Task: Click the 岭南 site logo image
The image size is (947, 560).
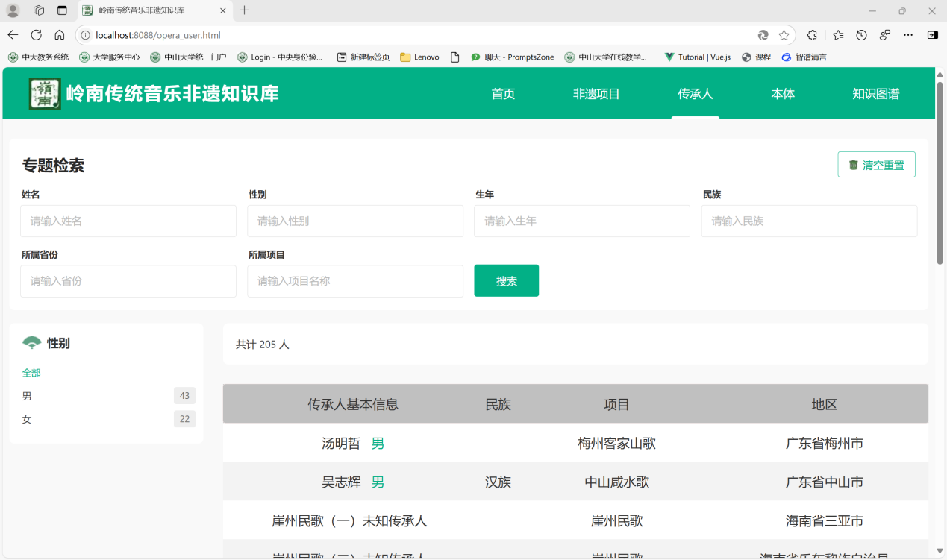Action: click(x=45, y=94)
